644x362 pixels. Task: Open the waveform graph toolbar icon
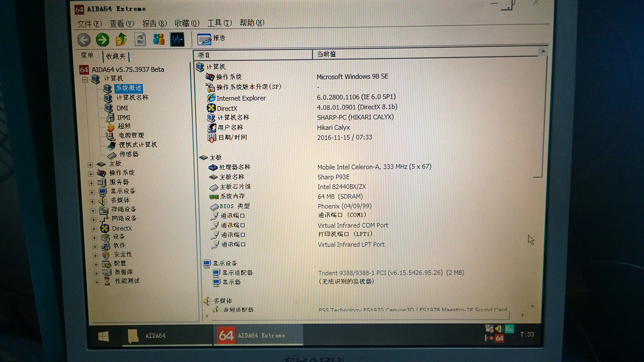[177, 39]
